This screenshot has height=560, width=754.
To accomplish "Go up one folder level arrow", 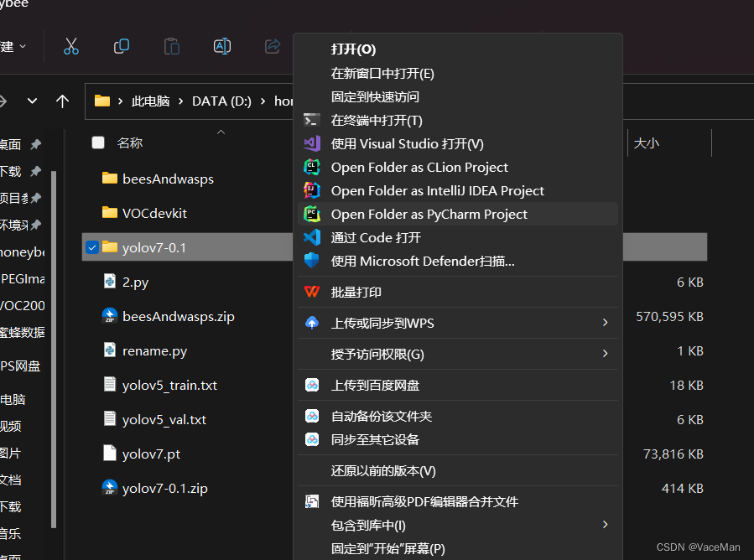I will tap(63, 101).
